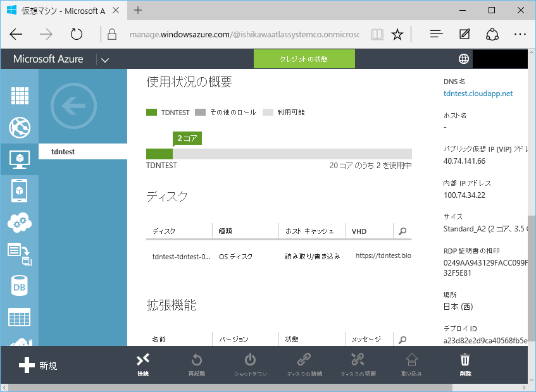The width and height of the screenshot is (536, 392).
Task: Open a new browser tab with plus
Action: click(138, 10)
